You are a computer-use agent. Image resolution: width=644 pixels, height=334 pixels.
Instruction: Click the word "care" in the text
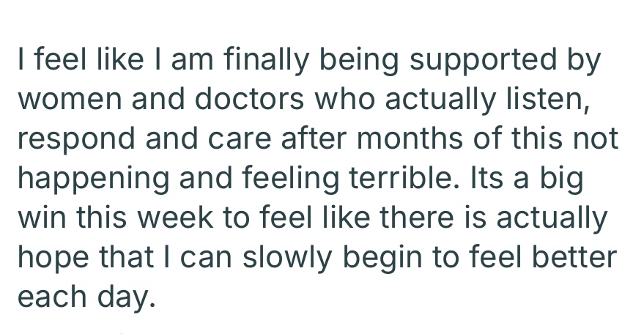[x=236, y=139]
